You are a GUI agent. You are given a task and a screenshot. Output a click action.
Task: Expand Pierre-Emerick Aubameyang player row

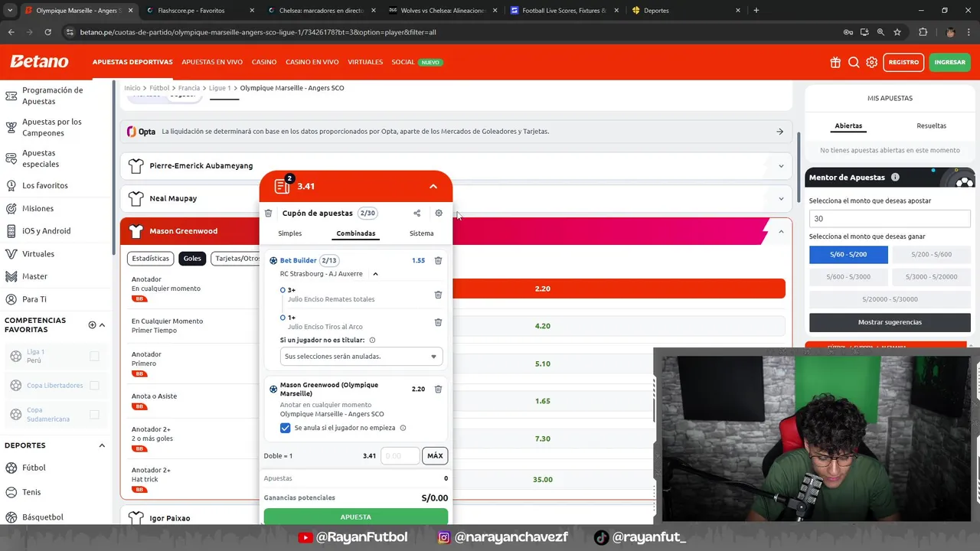click(x=781, y=166)
